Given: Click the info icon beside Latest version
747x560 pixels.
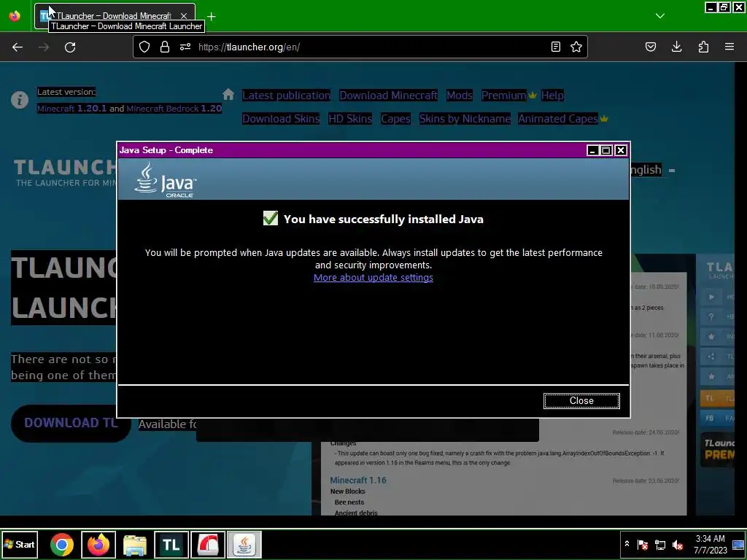Looking at the screenshot, I should [20, 100].
